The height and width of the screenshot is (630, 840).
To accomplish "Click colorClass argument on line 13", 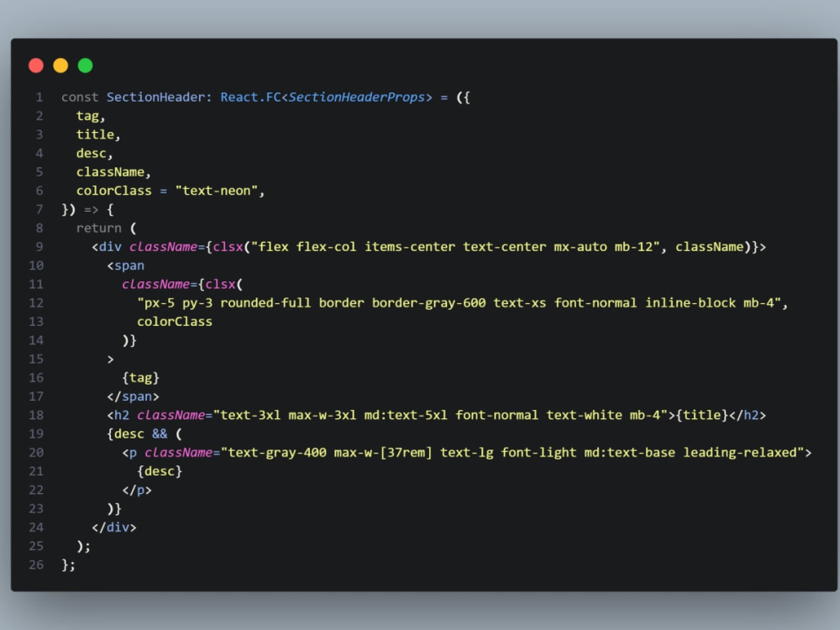I will click(x=175, y=322).
